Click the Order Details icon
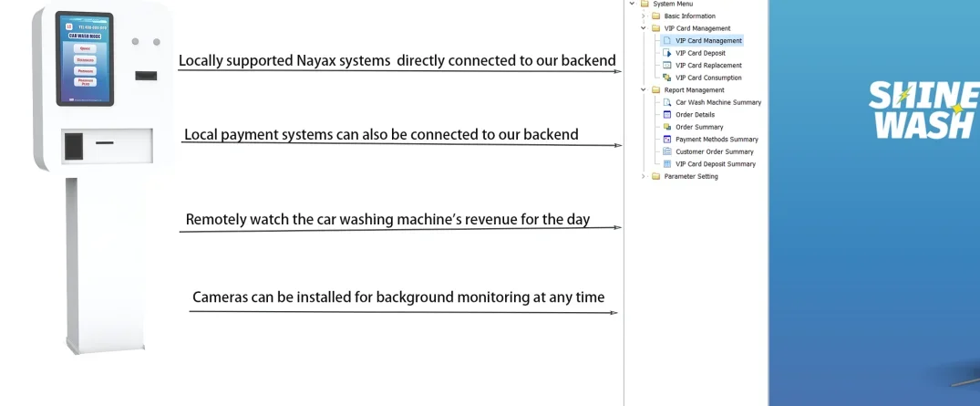Viewport: 980px width, 406px height. tap(667, 115)
